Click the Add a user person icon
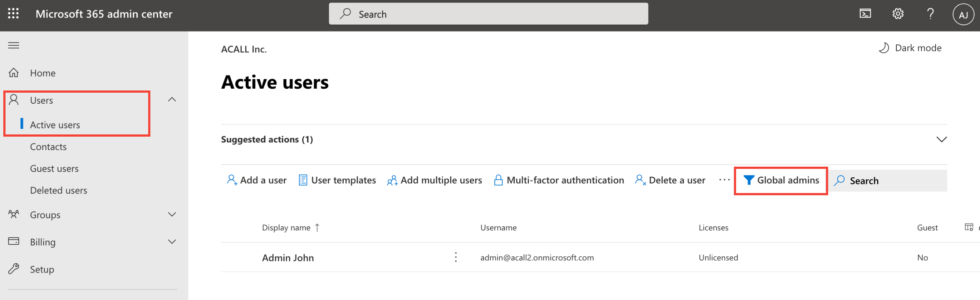The height and width of the screenshot is (300, 980). tap(232, 180)
